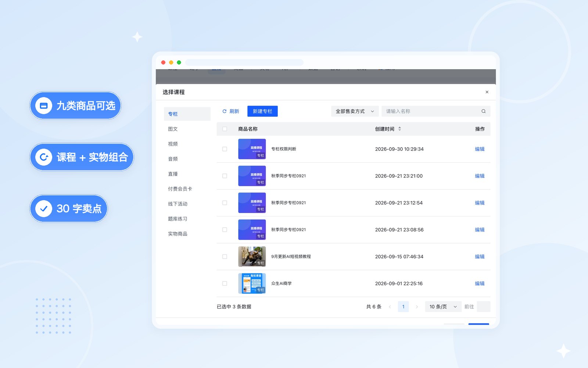Close the 选择课程 dialog
Viewport: 588px width, 368px height.
pyautogui.click(x=487, y=92)
